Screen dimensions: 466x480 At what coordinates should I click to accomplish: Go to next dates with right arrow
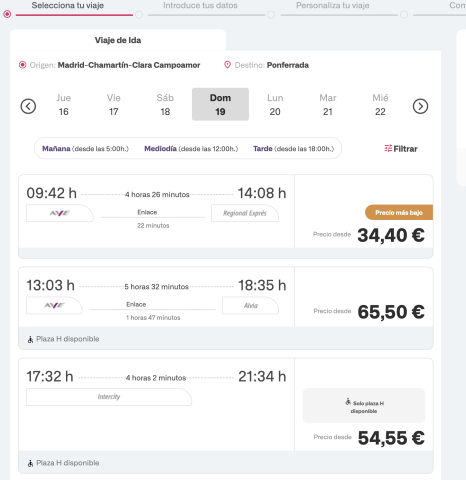(420, 106)
